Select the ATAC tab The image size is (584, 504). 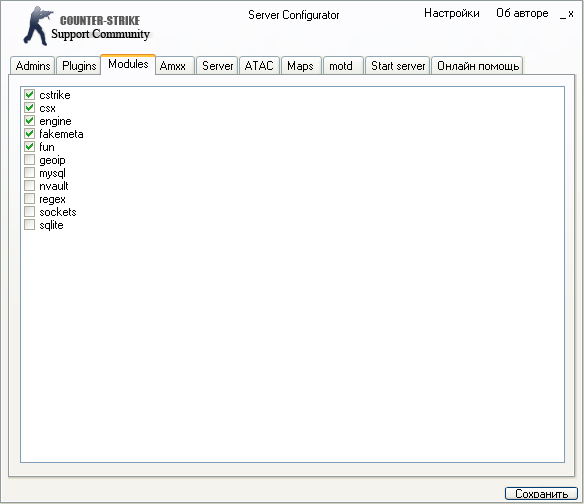click(x=259, y=66)
